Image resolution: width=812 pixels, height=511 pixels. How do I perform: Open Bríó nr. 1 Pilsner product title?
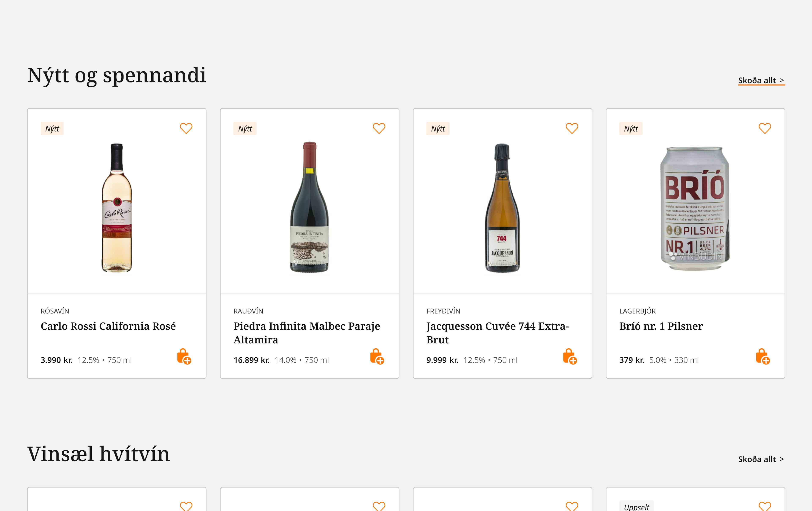coord(661,326)
